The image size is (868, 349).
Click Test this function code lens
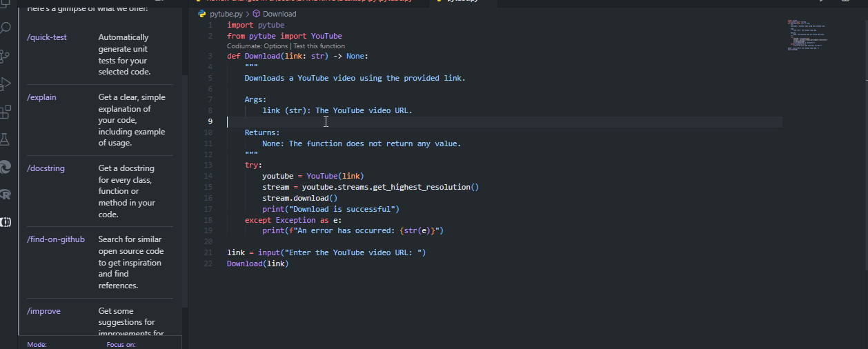(x=319, y=46)
